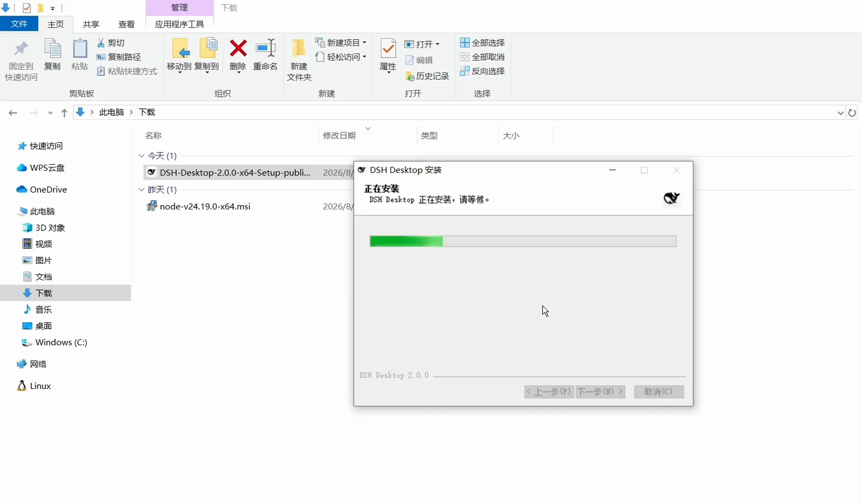Click the Properties (属性) icon
Screen dimensions: 862x504
[x=388, y=48]
